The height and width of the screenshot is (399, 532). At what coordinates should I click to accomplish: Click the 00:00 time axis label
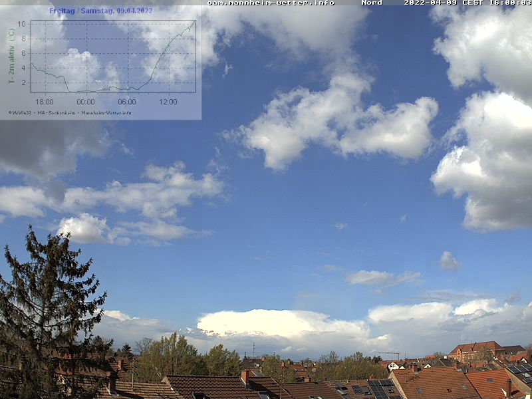86,102
